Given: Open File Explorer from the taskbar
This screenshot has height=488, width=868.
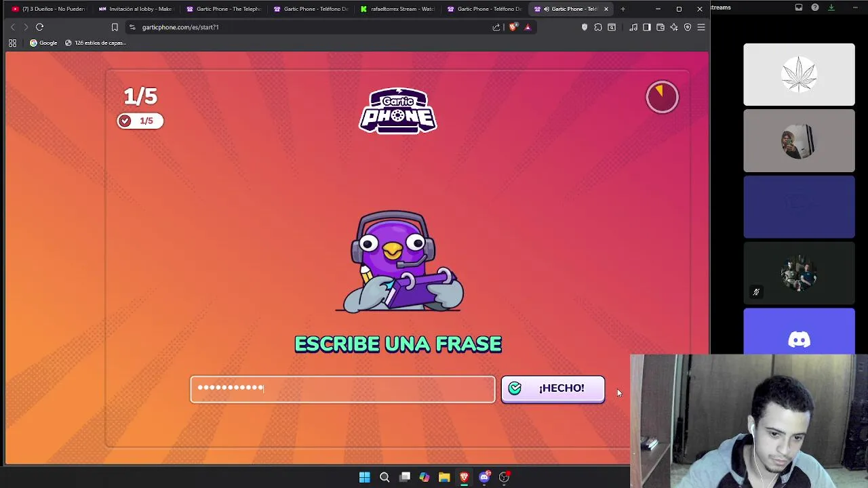Looking at the screenshot, I should 444,477.
